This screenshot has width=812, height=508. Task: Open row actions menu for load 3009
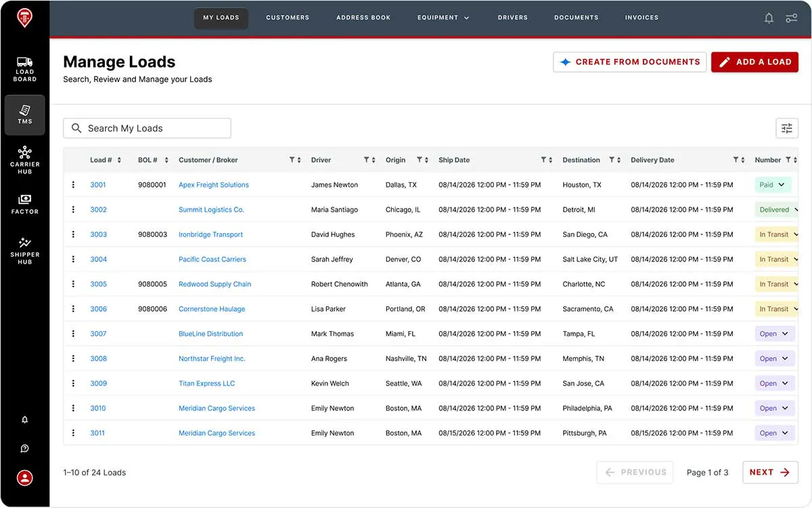point(73,383)
